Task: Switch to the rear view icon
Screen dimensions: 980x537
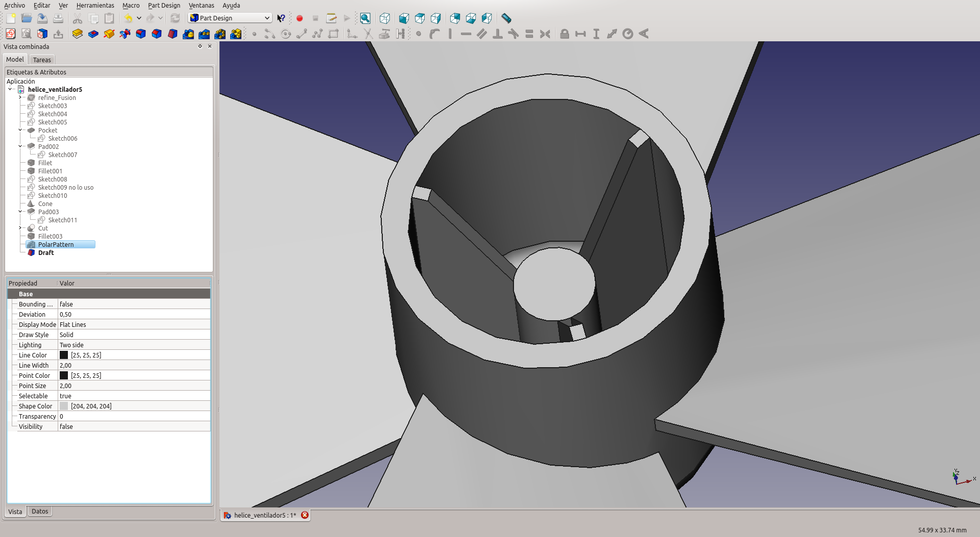Action: pos(455,18)
